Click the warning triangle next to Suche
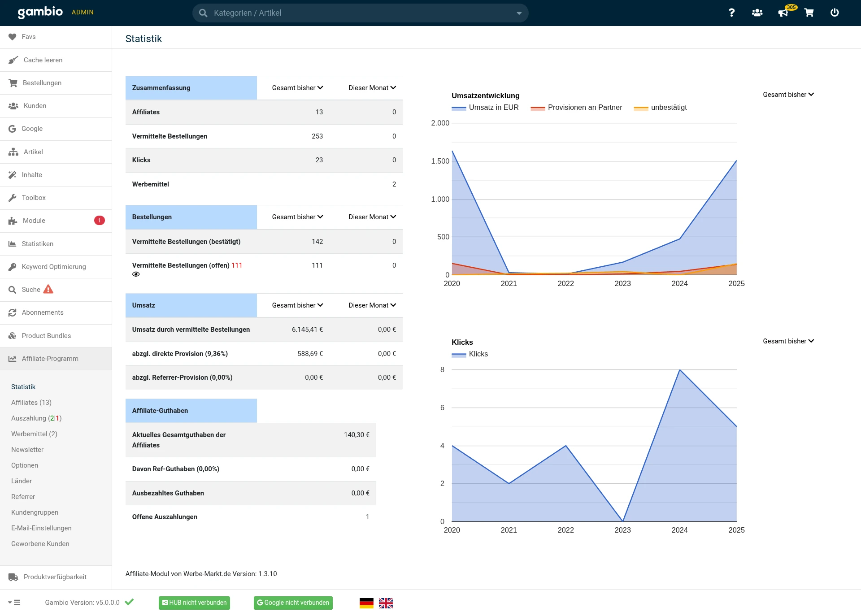861x616 pixels. click(x=48, y=290)
